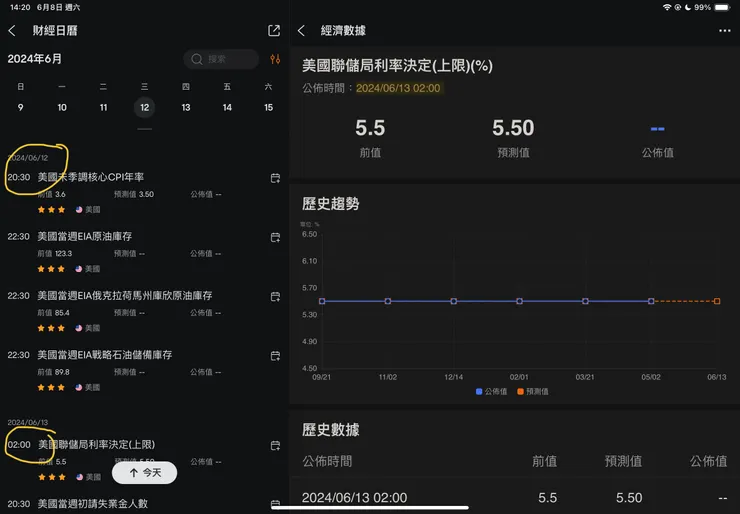Add a reminder for 美國聯儲局利率決定(上限)

point(275,446)
